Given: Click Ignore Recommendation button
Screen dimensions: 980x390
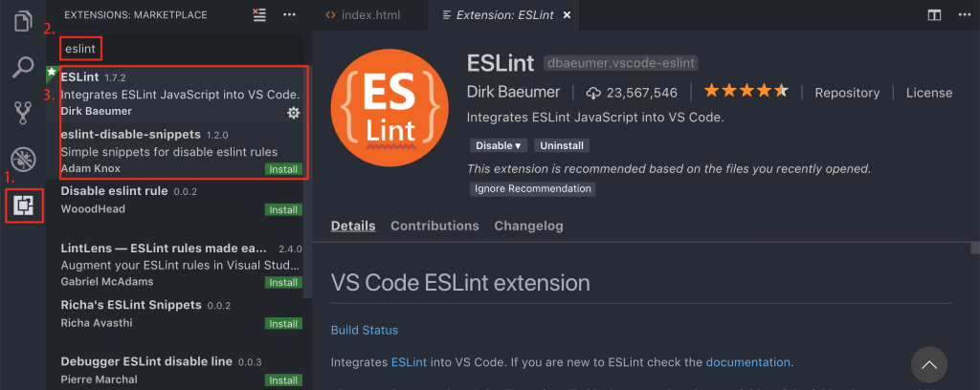Looking at the screenshot, I should point(532,188).
